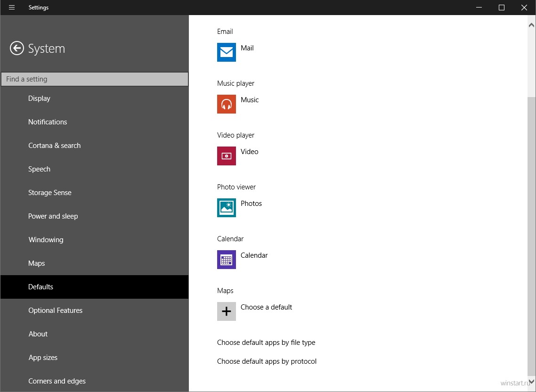536x392 pixels.
Task: Click Choose a default for Maps
Action: click(x=266, y=307)
